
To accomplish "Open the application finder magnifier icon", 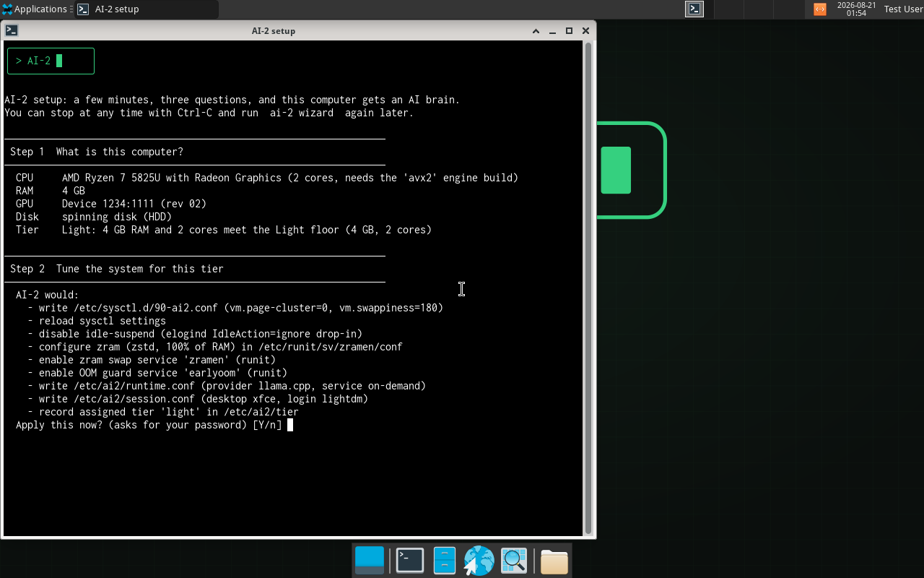I will pos(514,561).
